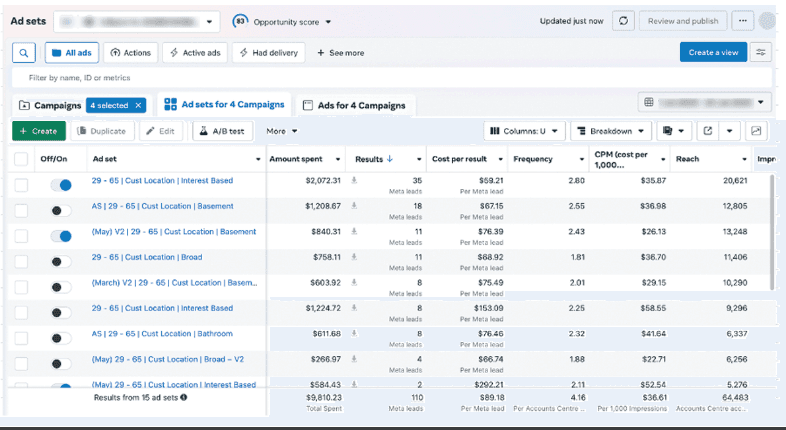Toggle on (March) V2 Basement ad set

pos(61,287)
